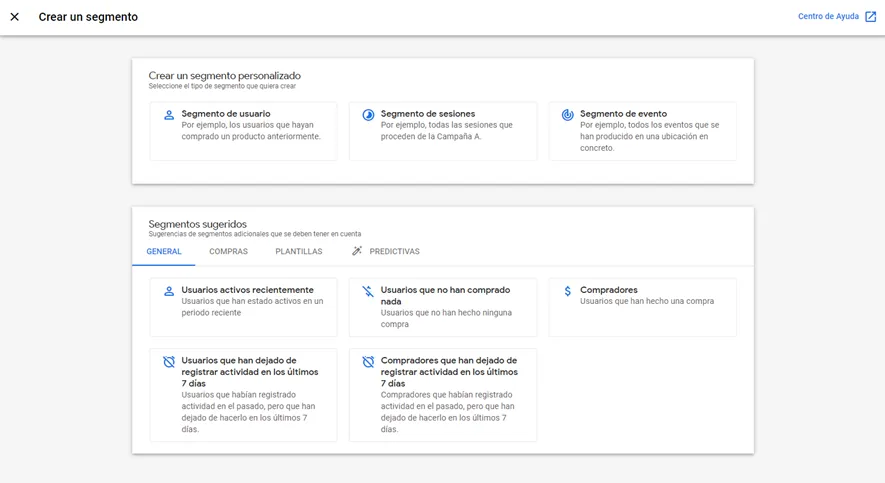This screenshot has height=483, width=885.
Task: Click text 'Usuarios que han estado activos en un periodo reciente'
Action: click(252, 307)
